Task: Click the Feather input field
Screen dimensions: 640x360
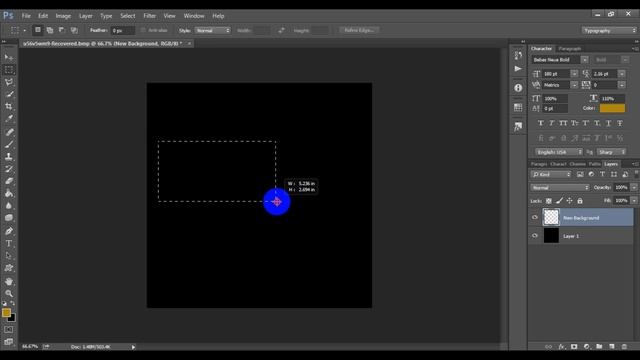Action: click(x=122, y=30)
